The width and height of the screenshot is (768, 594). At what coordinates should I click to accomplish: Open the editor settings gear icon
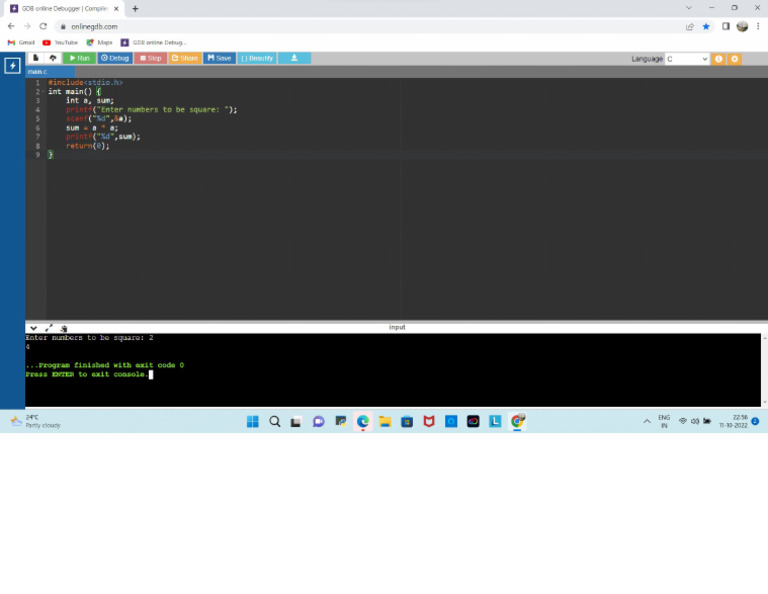click(x=735, y=59)
